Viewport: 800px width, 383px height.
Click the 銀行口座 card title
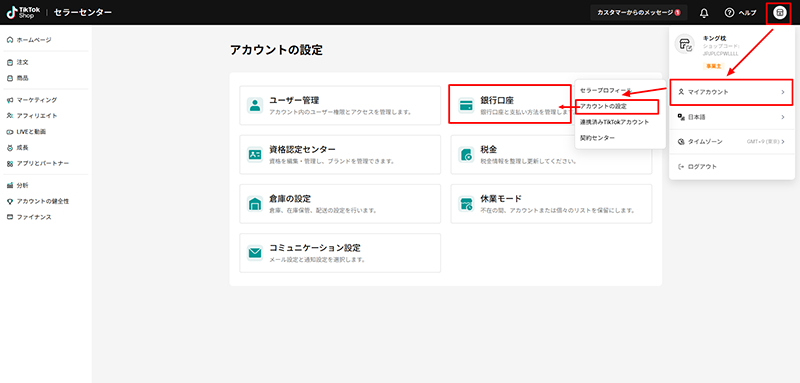click(497, 100)
